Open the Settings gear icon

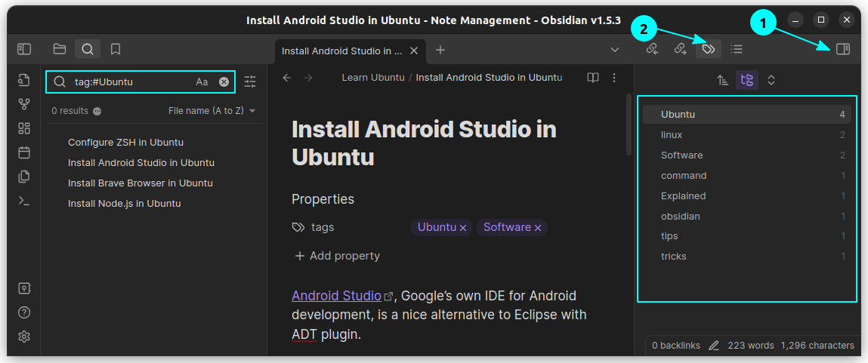(23, 336)
